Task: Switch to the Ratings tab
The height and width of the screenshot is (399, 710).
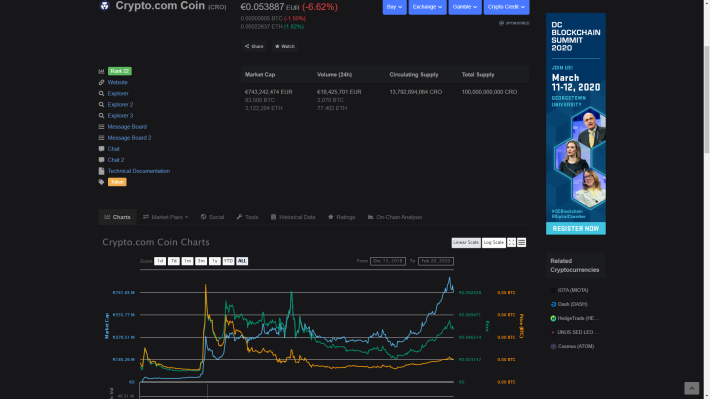Action: tap(341, 217)
